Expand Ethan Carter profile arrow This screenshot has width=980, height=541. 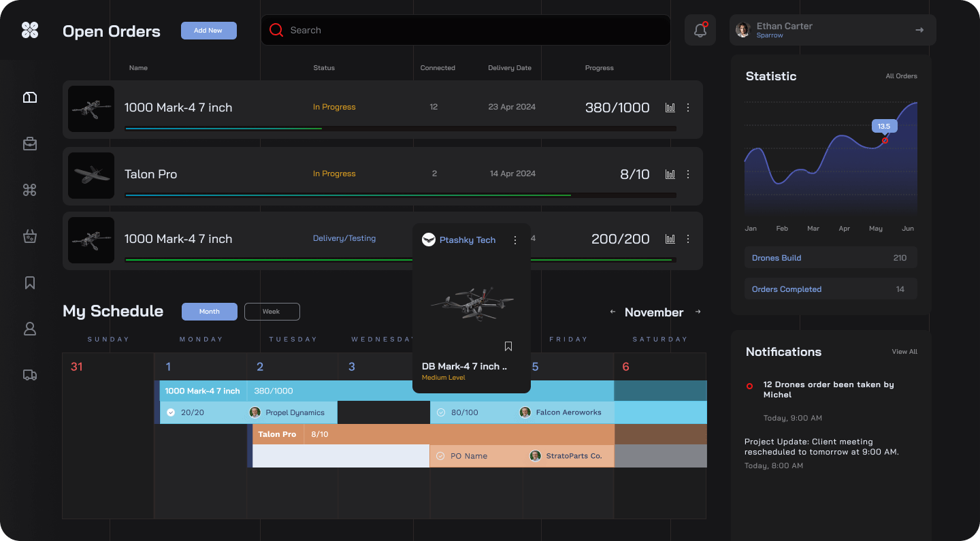919,30
